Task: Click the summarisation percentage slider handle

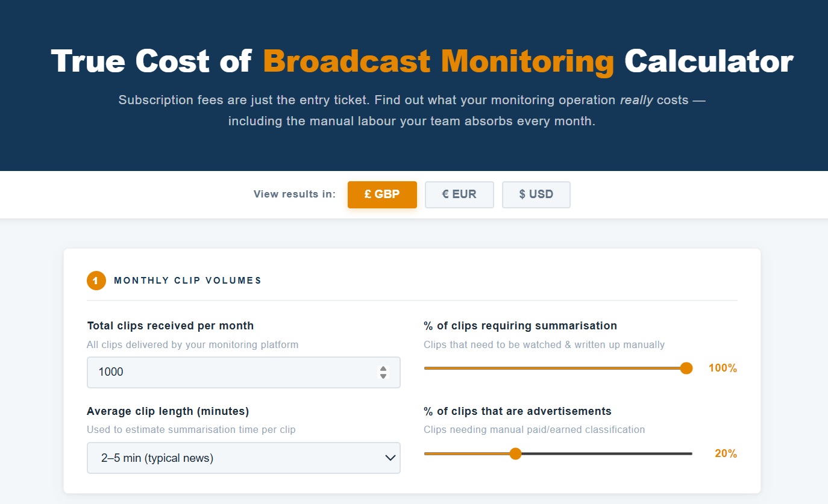Action: click(x=686, y=369)
